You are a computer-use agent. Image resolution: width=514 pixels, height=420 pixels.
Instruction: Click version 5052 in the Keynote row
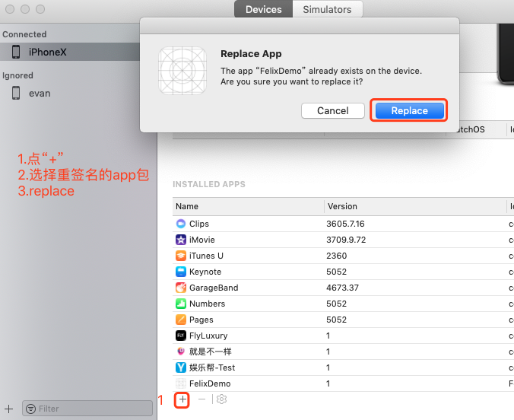tap(336, 272)
